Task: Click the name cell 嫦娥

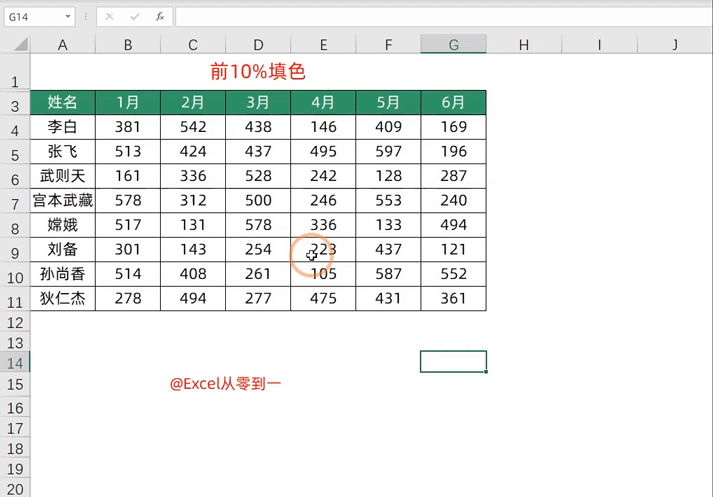Action: click(63, 225)
